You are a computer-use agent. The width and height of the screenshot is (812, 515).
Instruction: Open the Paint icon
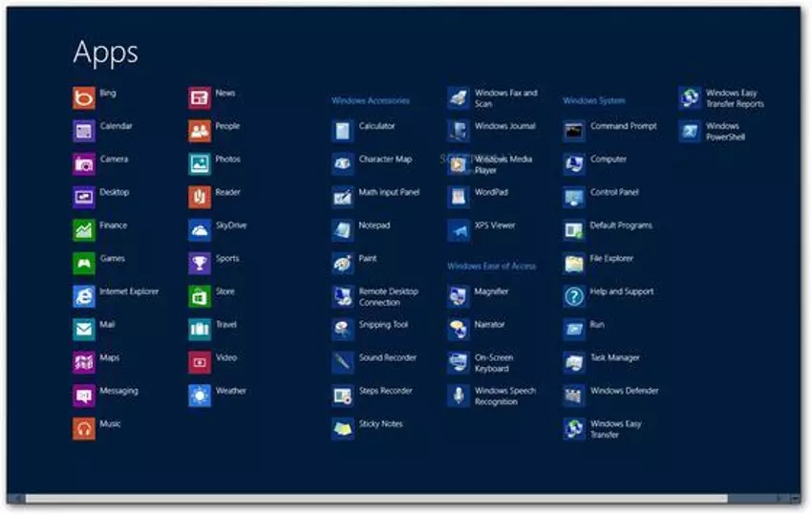point(343,264)
